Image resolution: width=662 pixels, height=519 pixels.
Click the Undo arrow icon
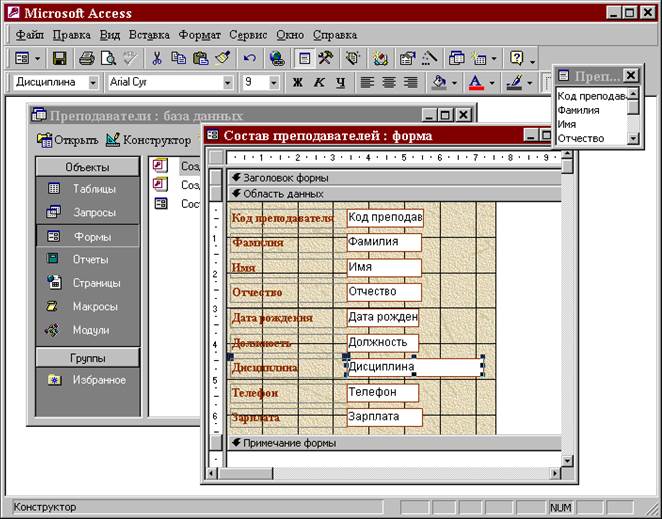coord(250,59)
